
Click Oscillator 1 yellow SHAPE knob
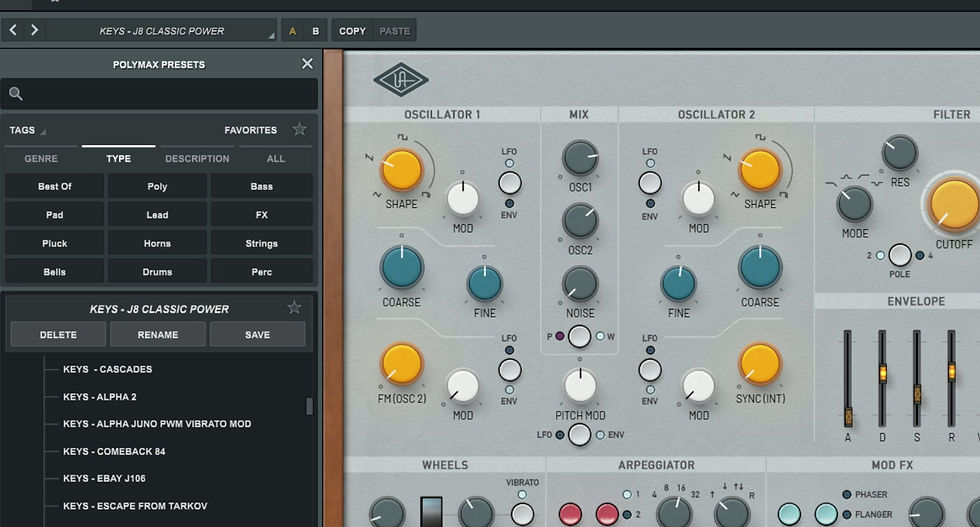coord(401,169)
